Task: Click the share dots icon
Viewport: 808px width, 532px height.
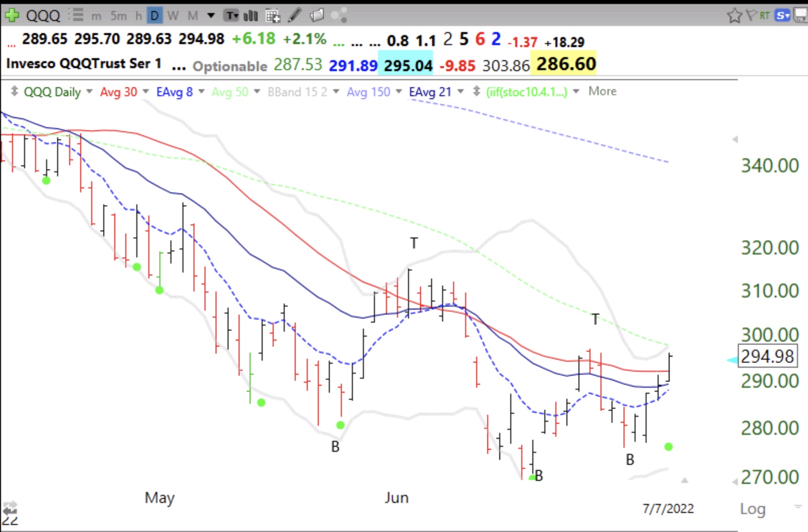Action: pyautogui.click(x=339, y=16)
